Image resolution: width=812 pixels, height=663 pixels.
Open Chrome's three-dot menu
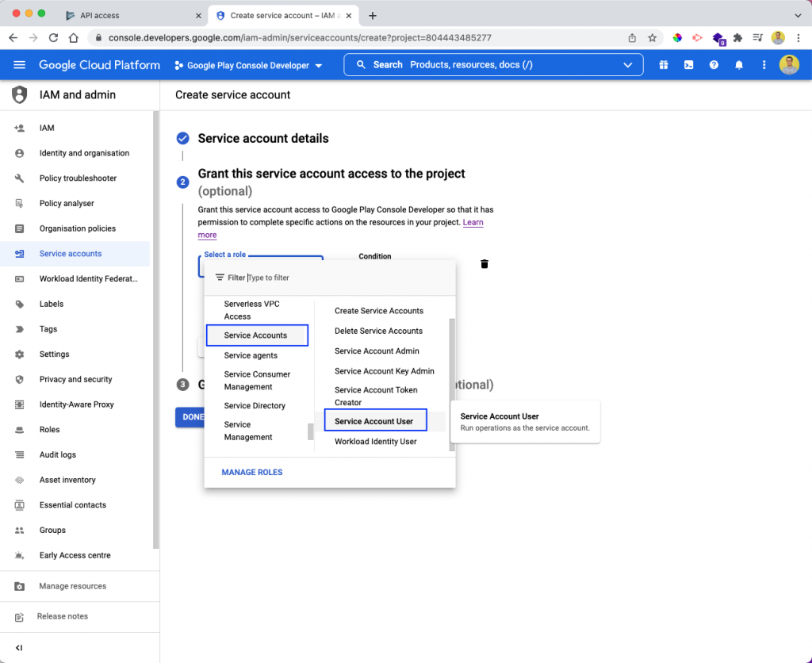point(798,38)
